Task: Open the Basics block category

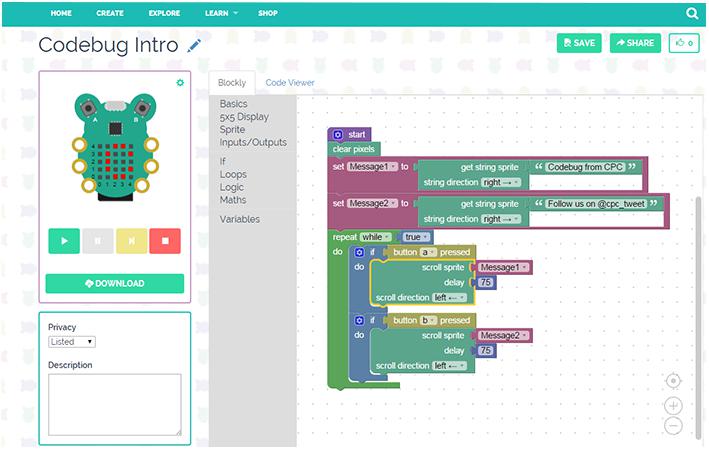Action: tap(233, 104)
